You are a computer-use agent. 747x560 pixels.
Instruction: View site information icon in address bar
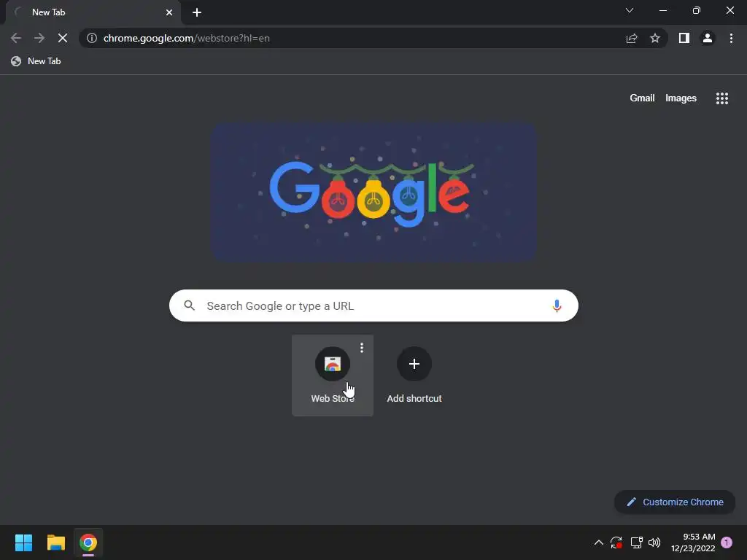click(92, 38)
